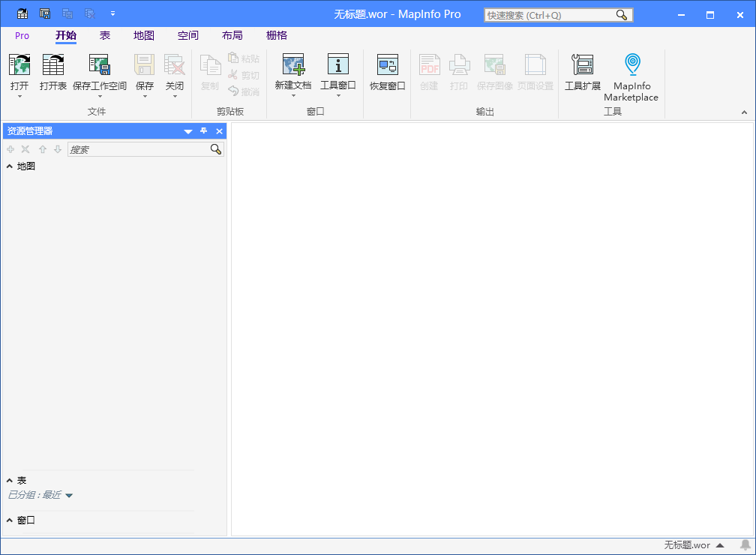Switch to the 空间 ribbon tab

(x=188, y=36)
